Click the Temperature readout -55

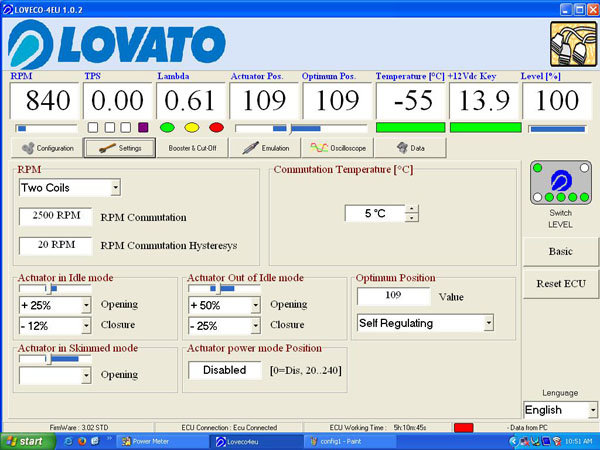[x=411, y=101]
